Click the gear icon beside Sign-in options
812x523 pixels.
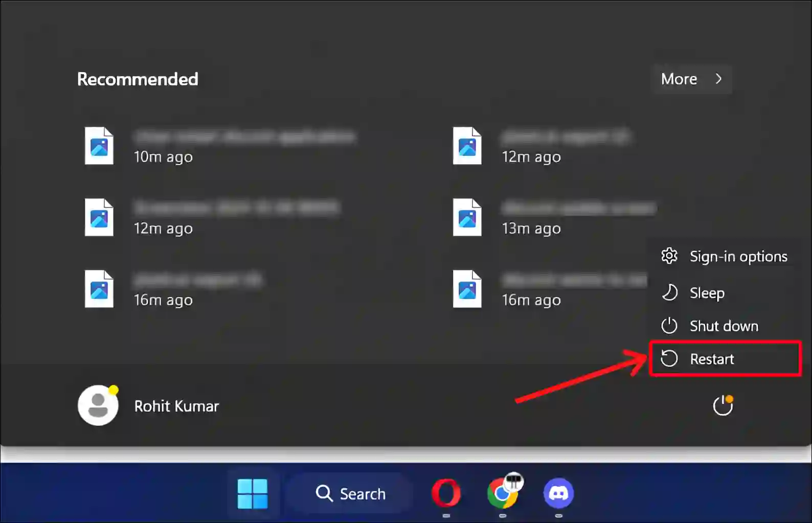click(669, 256)
